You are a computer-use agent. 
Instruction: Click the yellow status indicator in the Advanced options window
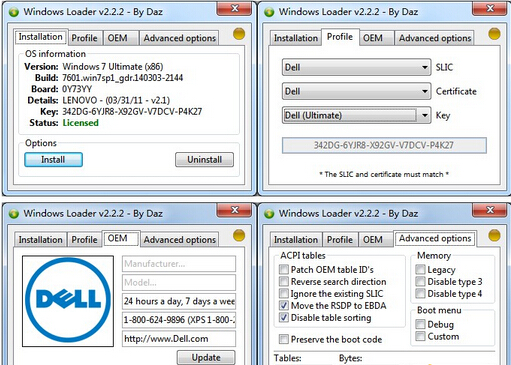[x=494, y=235]
